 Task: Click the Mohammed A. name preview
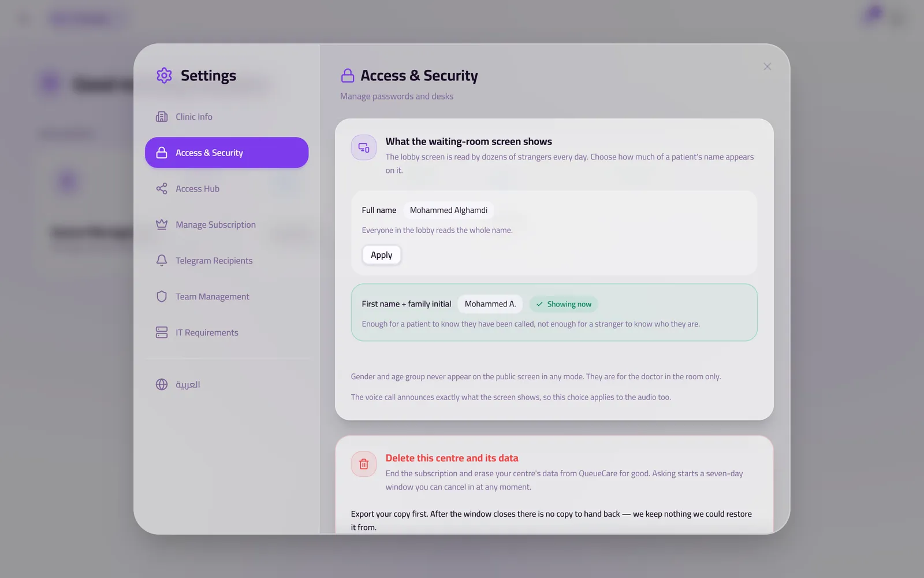point(490,304)
